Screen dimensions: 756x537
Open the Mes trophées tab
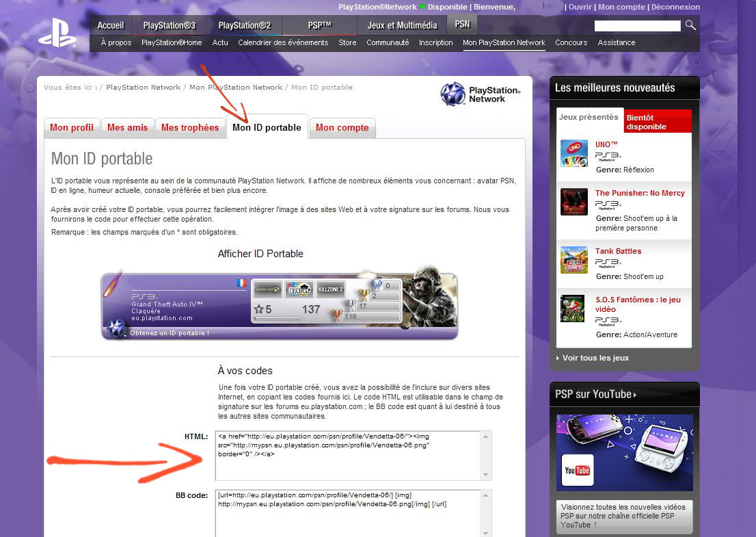(190, 128)
